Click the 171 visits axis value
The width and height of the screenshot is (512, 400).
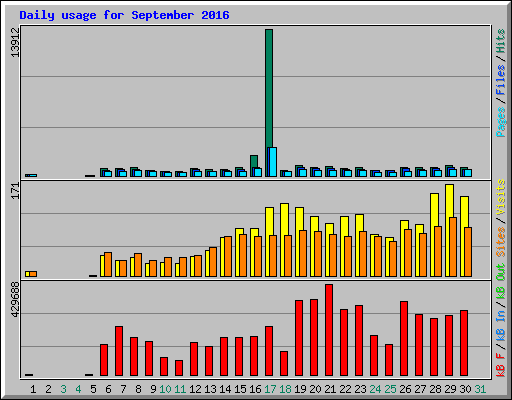point(15,191)
